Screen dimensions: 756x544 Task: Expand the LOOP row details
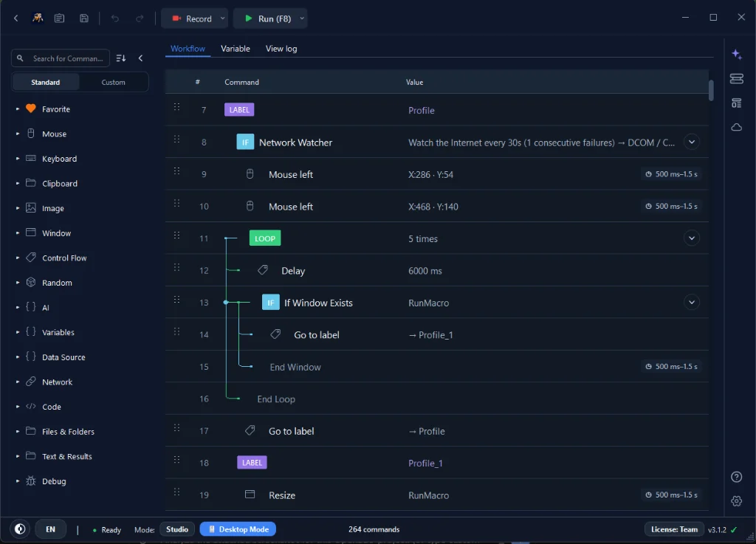tap(691, 238)
